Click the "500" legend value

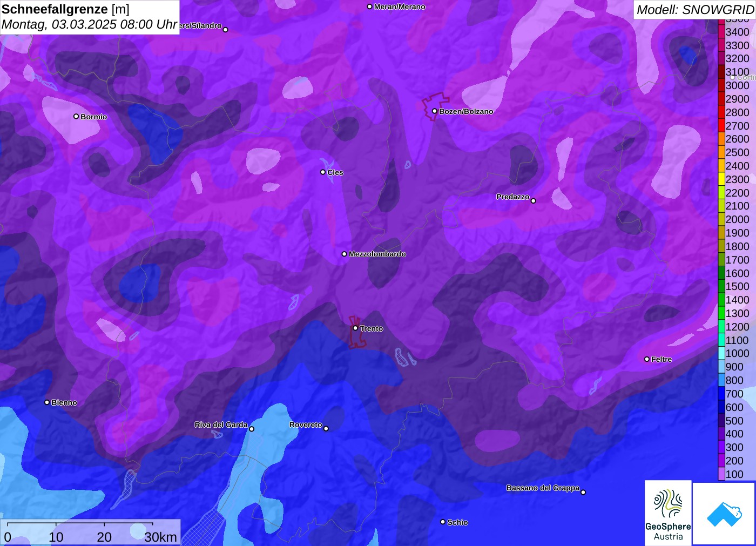point(734,421)
